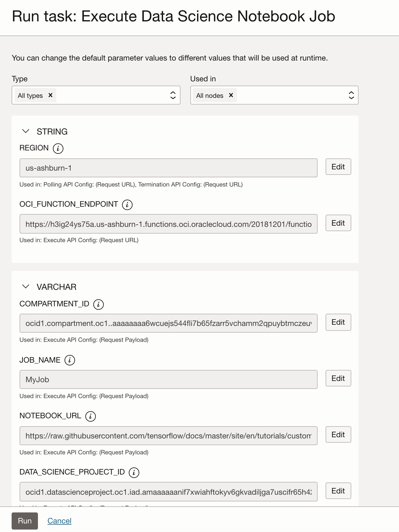Open the Used in dropdown
The width and height of the screenshot is (399, 532).
point(351,95)
